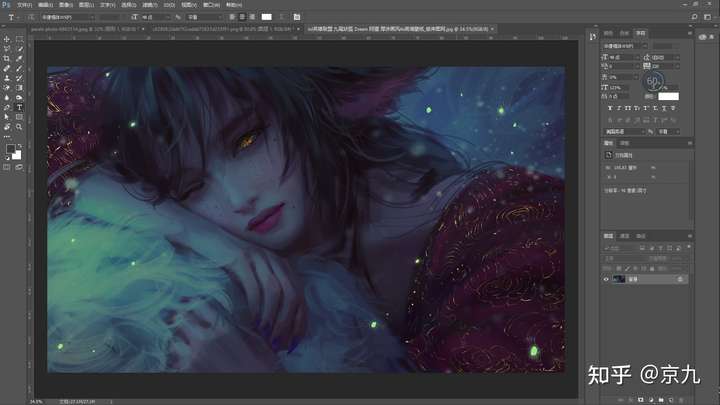Create a new group folder icon
This screenshot has height=405, width=720.
(661, 400)
